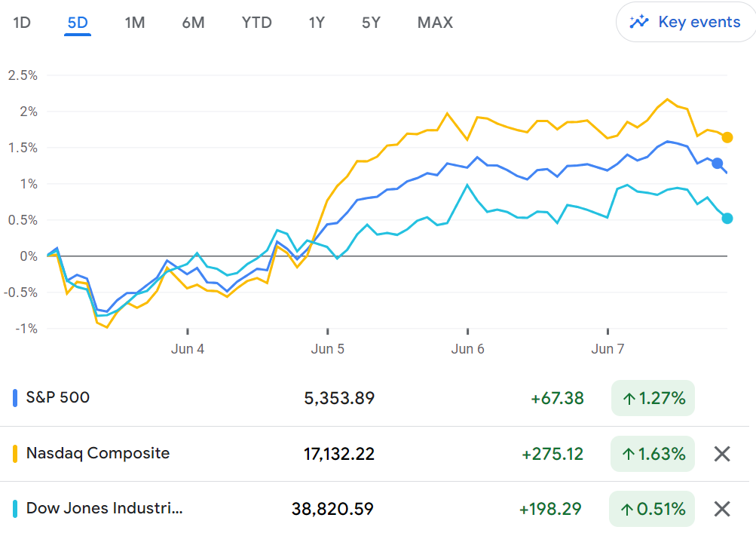Click the 1.27% gain badge

coord(653,398)
